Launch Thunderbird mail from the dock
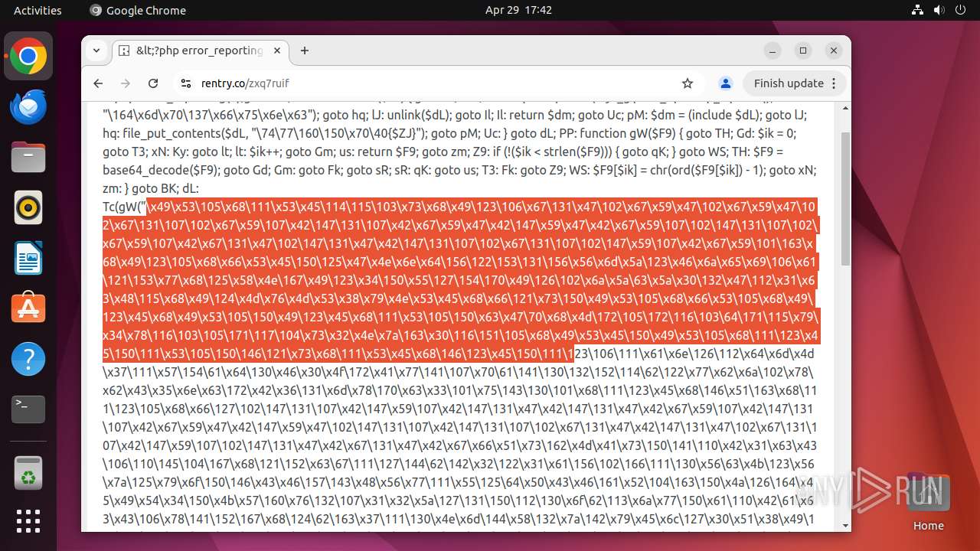 pos(28,107)
